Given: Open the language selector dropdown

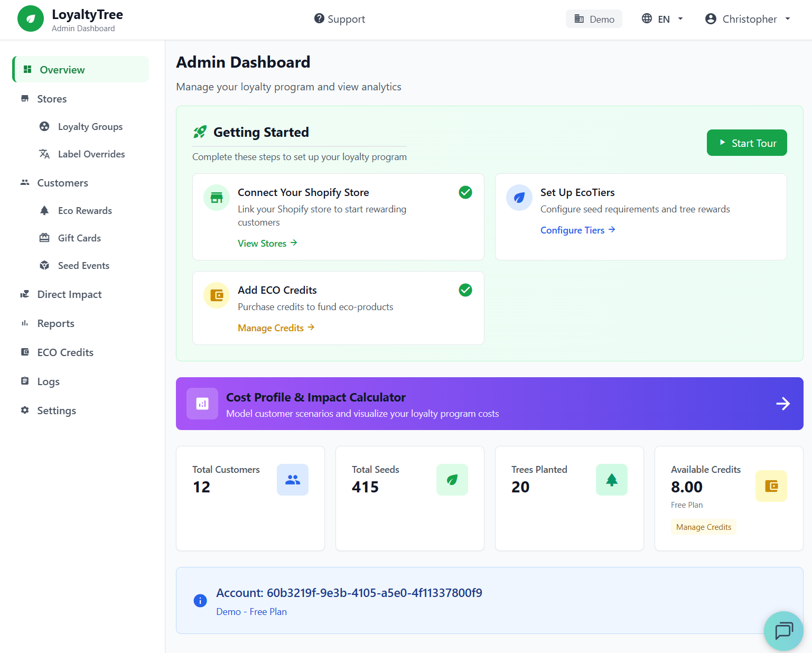Looking at the screenshot, I should (662, 18).
